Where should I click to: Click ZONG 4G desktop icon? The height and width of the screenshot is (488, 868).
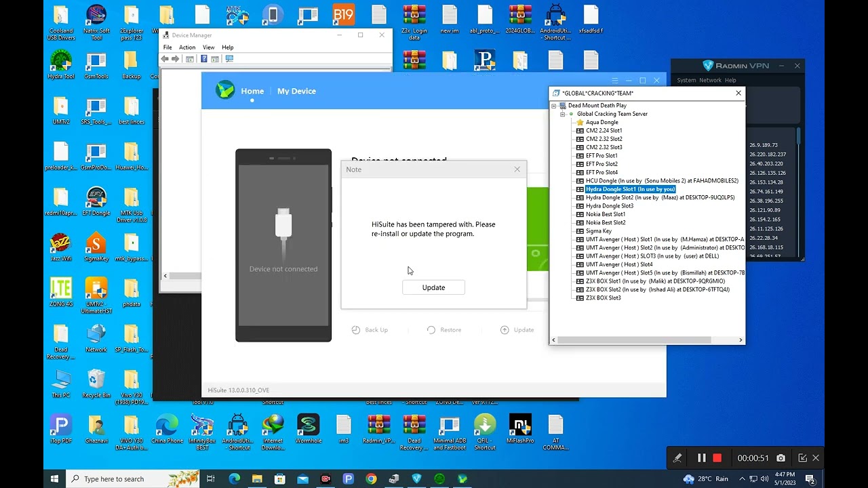(61, 293)
